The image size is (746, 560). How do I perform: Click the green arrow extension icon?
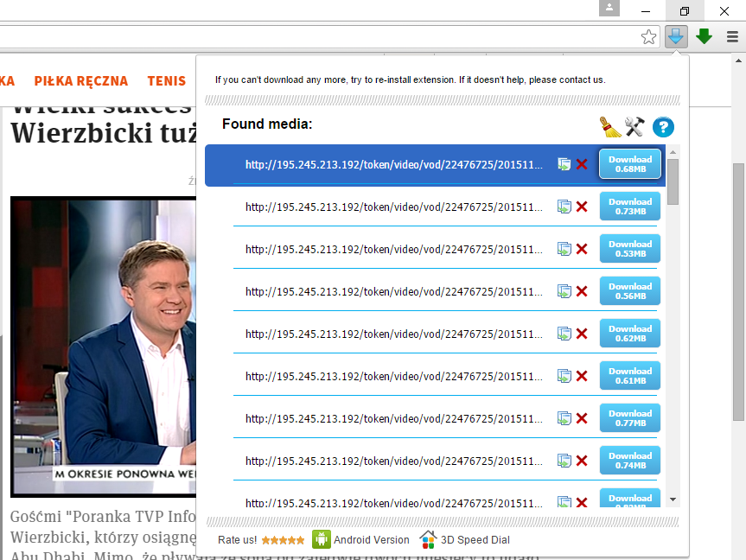click(x=705, y=36)
